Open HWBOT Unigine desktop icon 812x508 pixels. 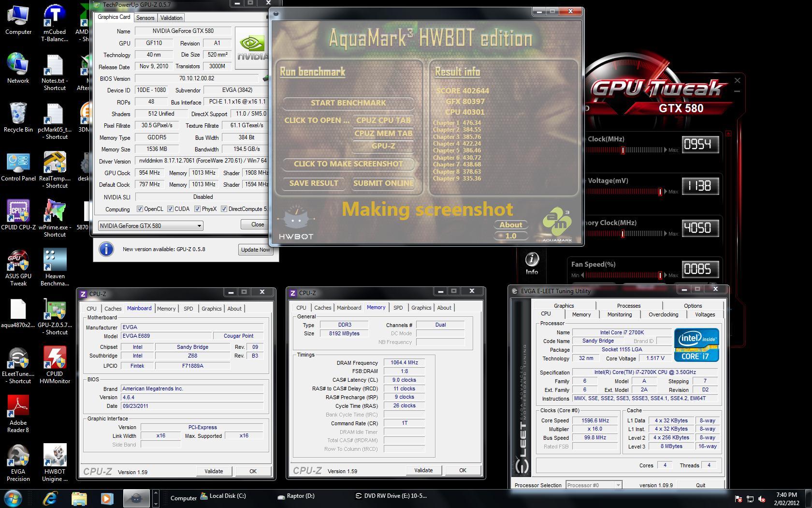pyautogui.click(x=55, y=463)
